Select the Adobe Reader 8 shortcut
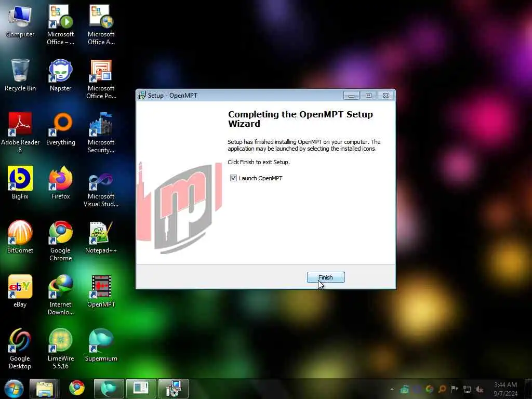Screen dimensions: 532x399 (x=20, y=132)
